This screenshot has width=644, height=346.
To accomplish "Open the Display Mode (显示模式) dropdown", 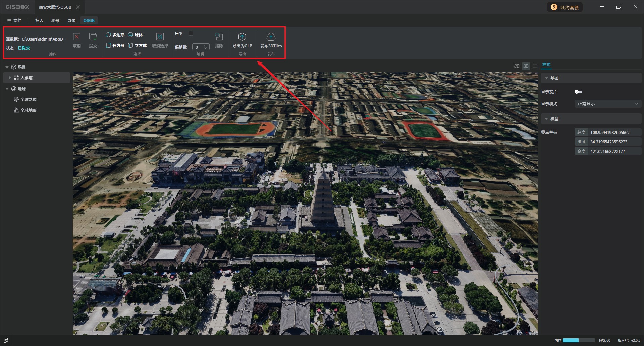I will [x=607, y=104].
